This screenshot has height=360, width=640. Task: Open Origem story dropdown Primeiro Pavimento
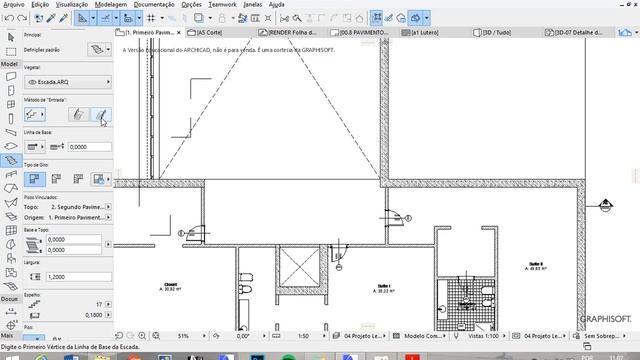(108, 218)
